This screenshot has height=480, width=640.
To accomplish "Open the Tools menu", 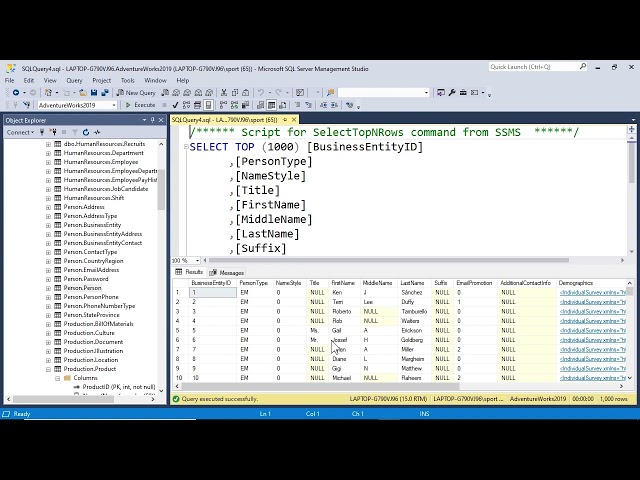I will coord(128,80).
